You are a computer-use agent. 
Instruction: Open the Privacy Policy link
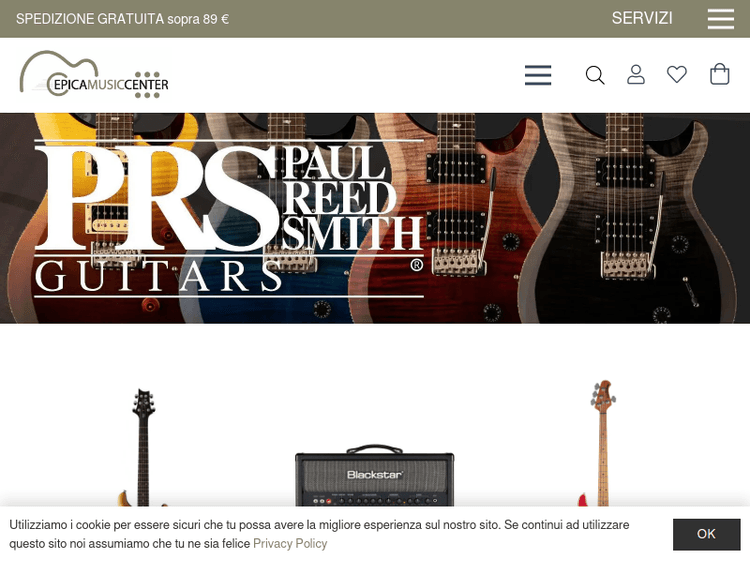(290, 543)
